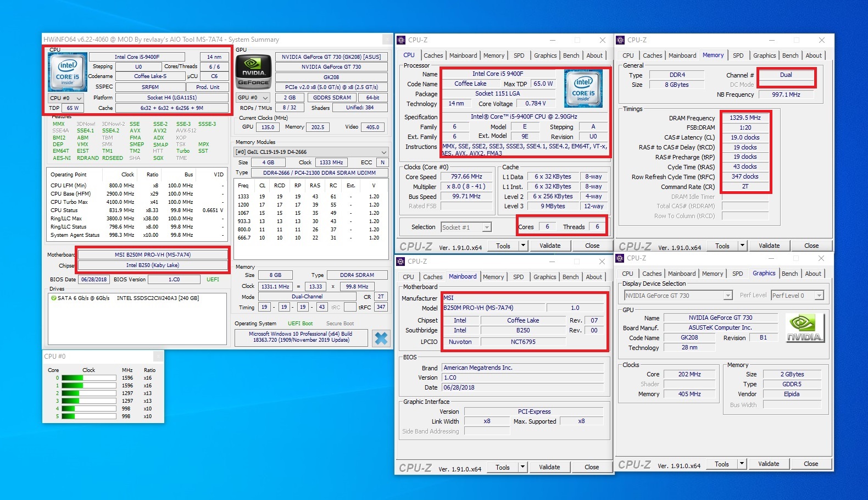Expand the Tools arrow in the CPU-Z Motherboard window
868x500 pixels.
[x=522, y=467]
